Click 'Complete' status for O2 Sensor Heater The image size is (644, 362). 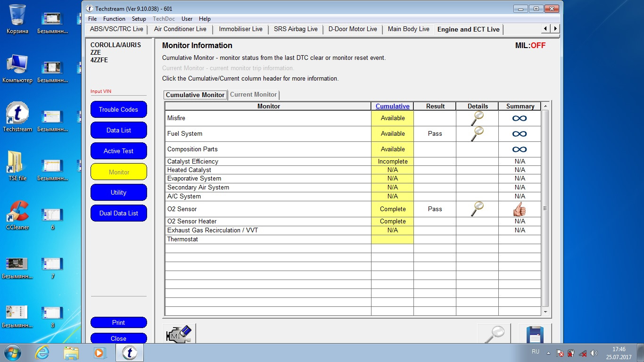392,222
